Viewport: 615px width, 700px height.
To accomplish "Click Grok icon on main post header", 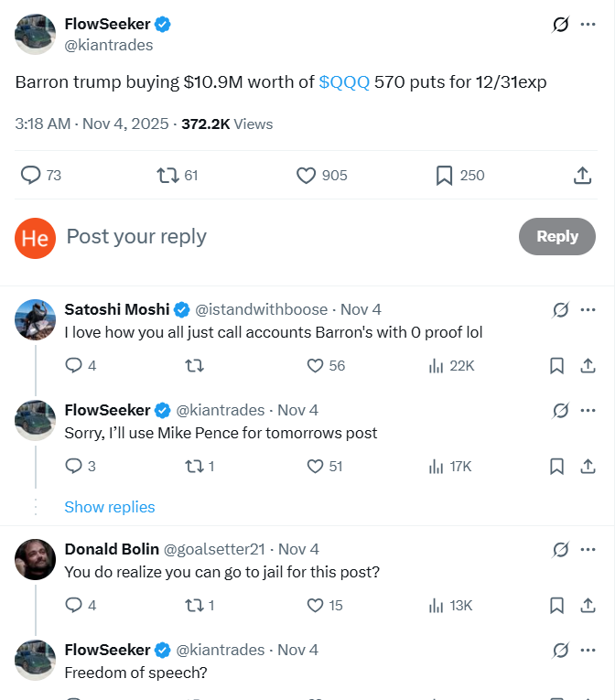I will (561, 25).
